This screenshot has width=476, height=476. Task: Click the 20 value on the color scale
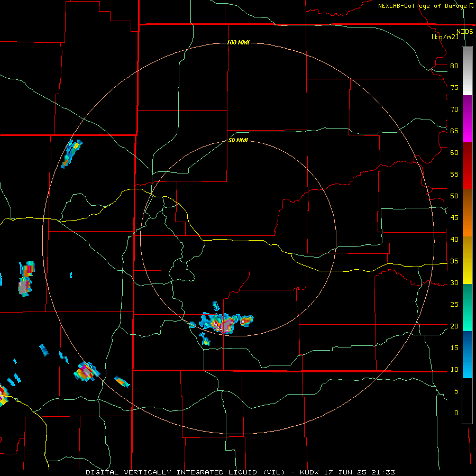click(454, 326)
